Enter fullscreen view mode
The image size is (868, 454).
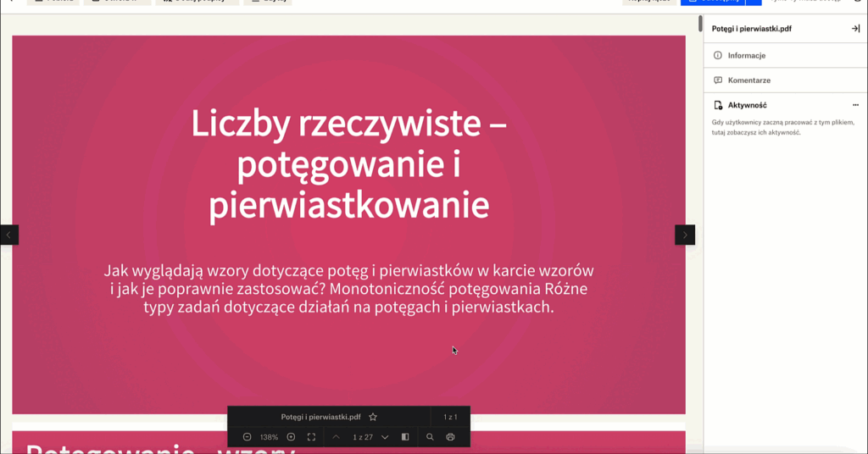coord(311,437)
